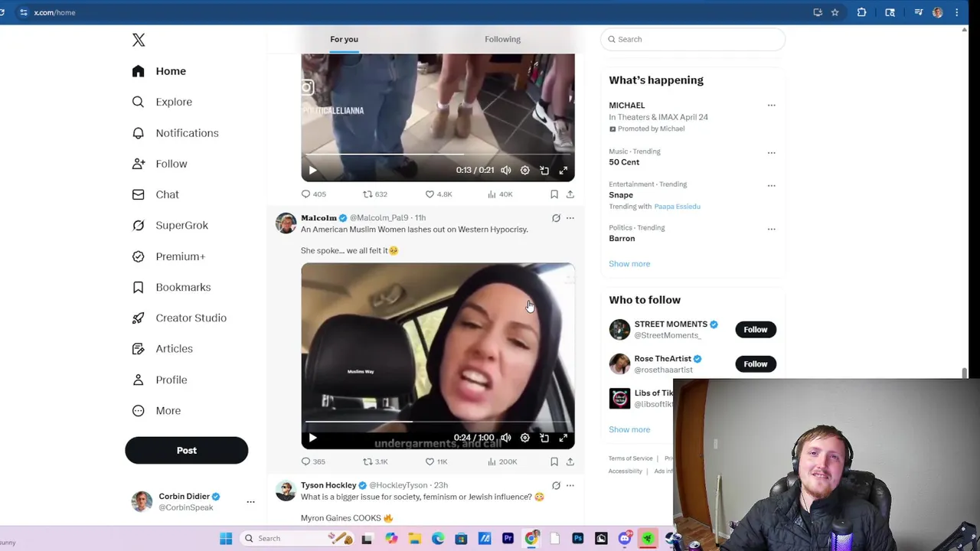Open more options on Tyson Hockley's post
980x551 pixels.
(570, 485)
